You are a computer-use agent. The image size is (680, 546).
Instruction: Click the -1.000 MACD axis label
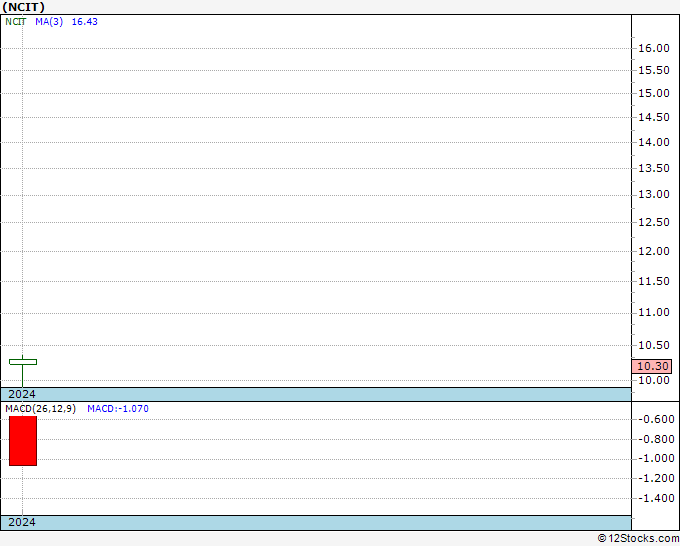[656, 458]
